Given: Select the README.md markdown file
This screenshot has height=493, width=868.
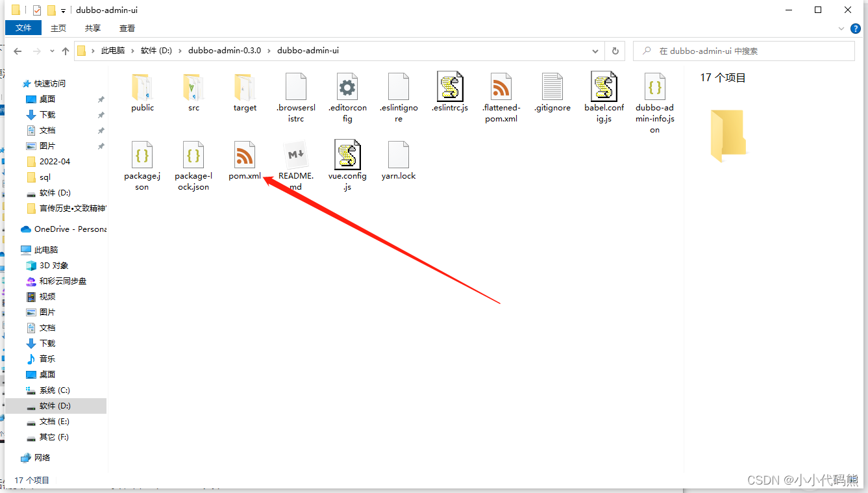Looking at the screenshot, I should [296, 166].
